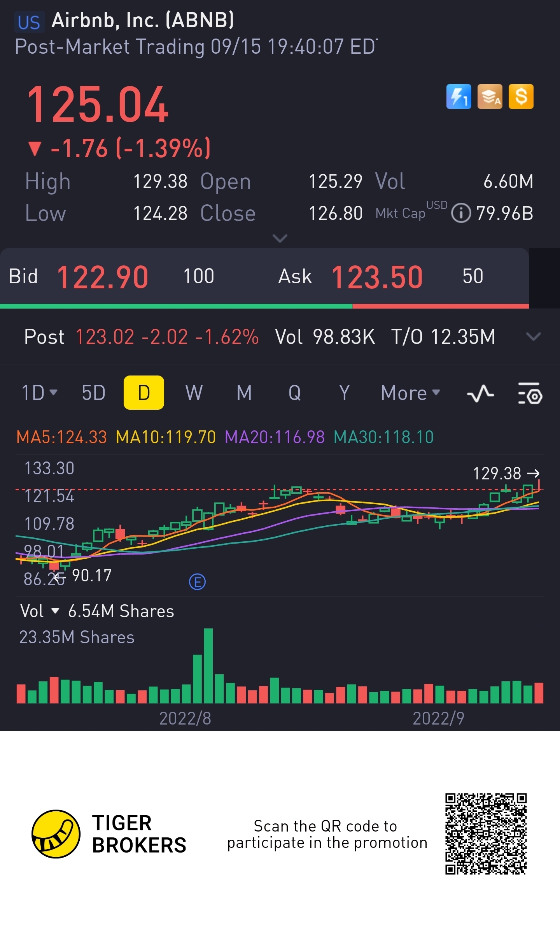
Task: Tap the Post price 123.02
Action: coord(105,337)
